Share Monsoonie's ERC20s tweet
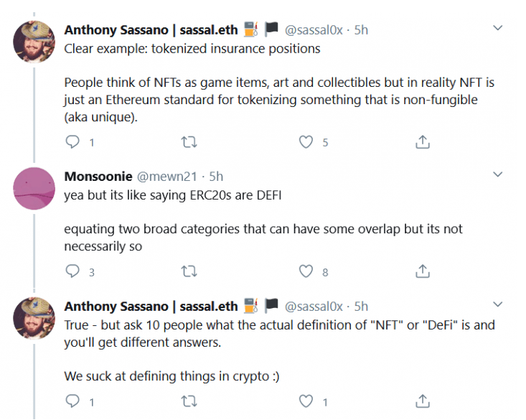 click(423, 271)
